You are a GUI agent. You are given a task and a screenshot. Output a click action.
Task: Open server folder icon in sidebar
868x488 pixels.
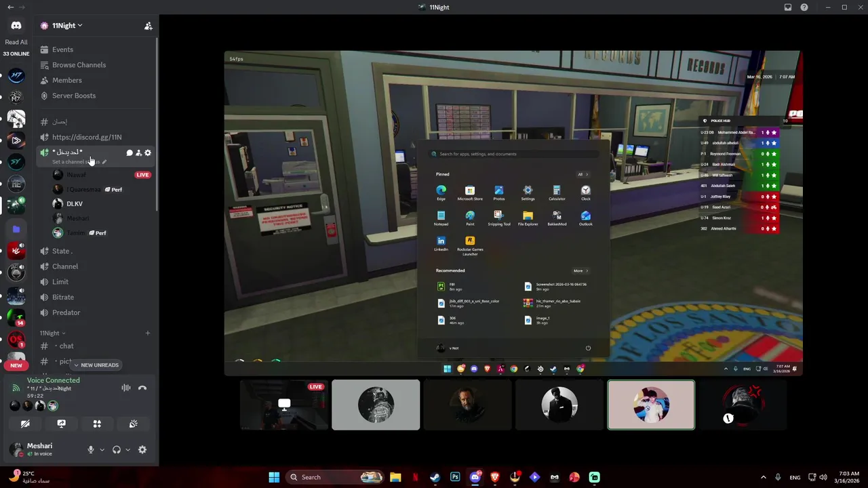[16, 229]
